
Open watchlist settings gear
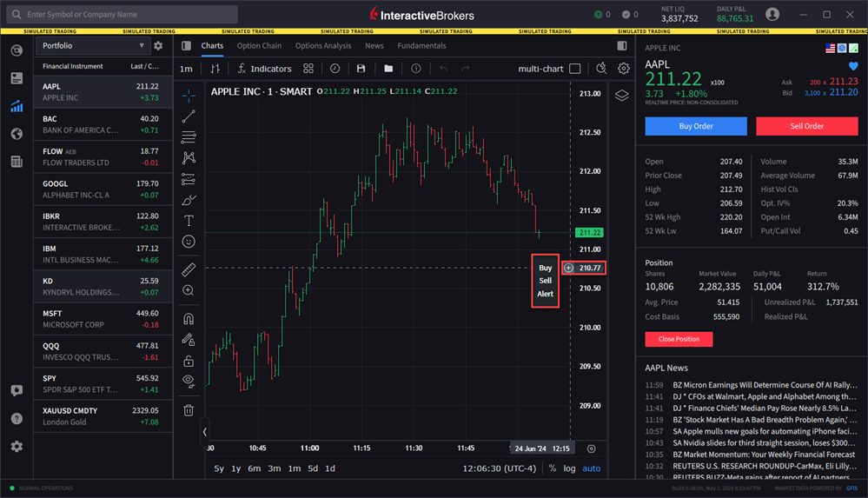(158, 45)
